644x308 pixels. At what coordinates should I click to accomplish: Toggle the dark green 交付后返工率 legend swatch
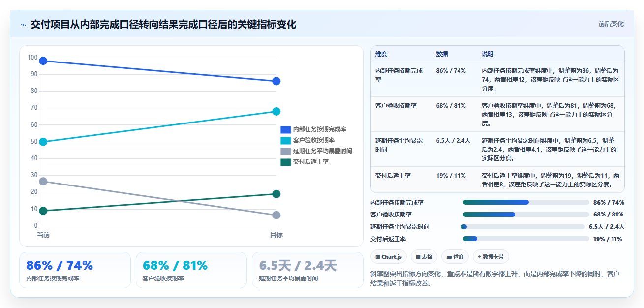[286, 162]
